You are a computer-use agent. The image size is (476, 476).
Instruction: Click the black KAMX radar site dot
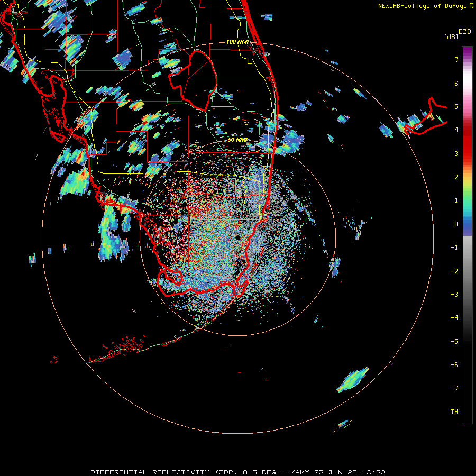(x=237, y=237)
